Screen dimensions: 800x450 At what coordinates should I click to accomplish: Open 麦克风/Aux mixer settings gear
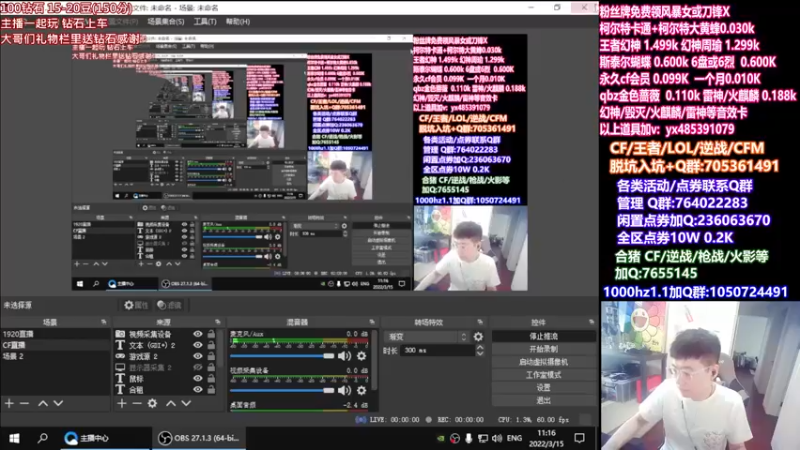click(361, 356)
